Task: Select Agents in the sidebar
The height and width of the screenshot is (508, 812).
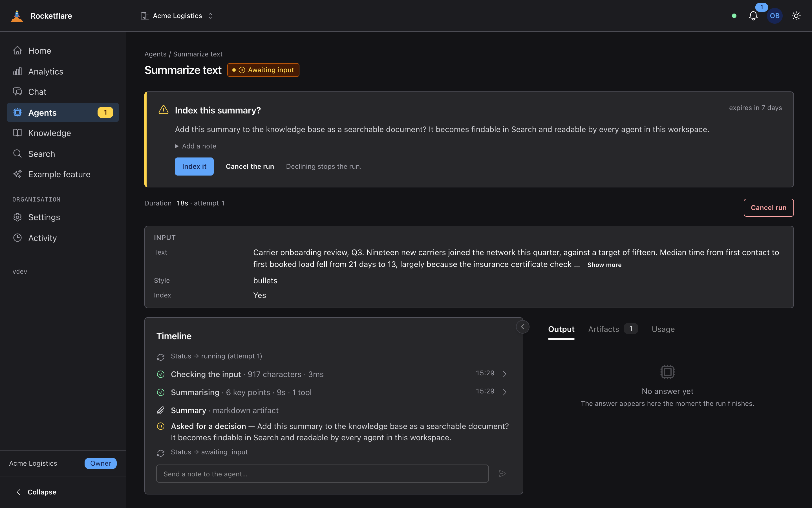Action: point(63,113)
